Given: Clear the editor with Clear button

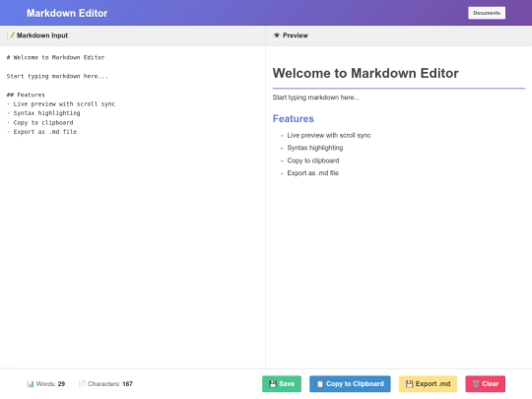Looking at the screenshot, I should [x=485, y=384].
